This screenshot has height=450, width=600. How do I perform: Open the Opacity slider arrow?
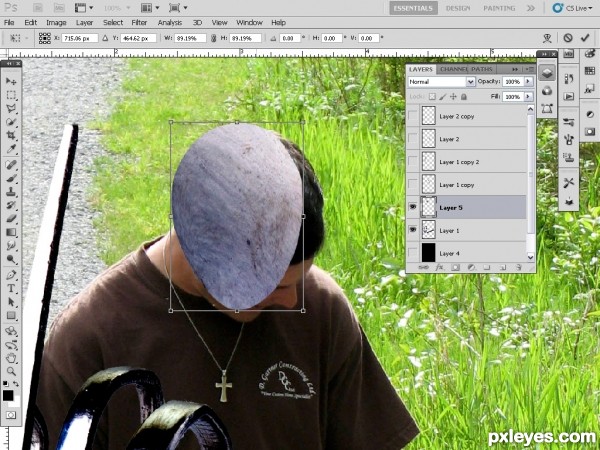[x=528, y=82]
